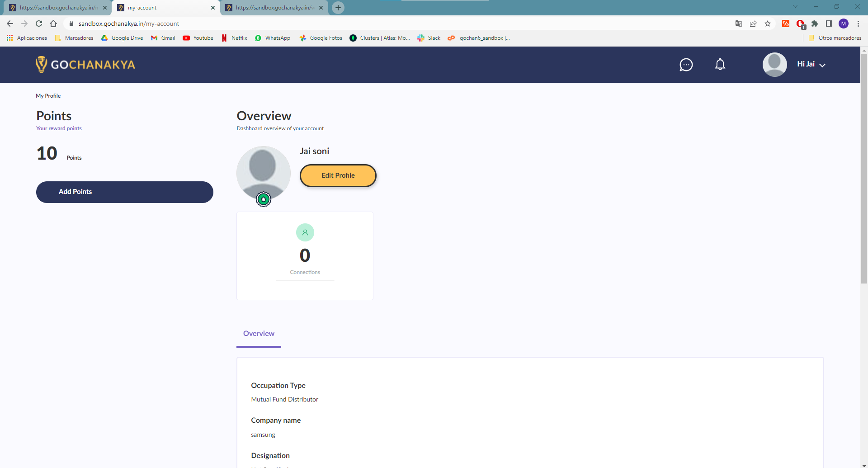Open the chat messages icon
The image size is (868, 468).
tap(686, 65)
